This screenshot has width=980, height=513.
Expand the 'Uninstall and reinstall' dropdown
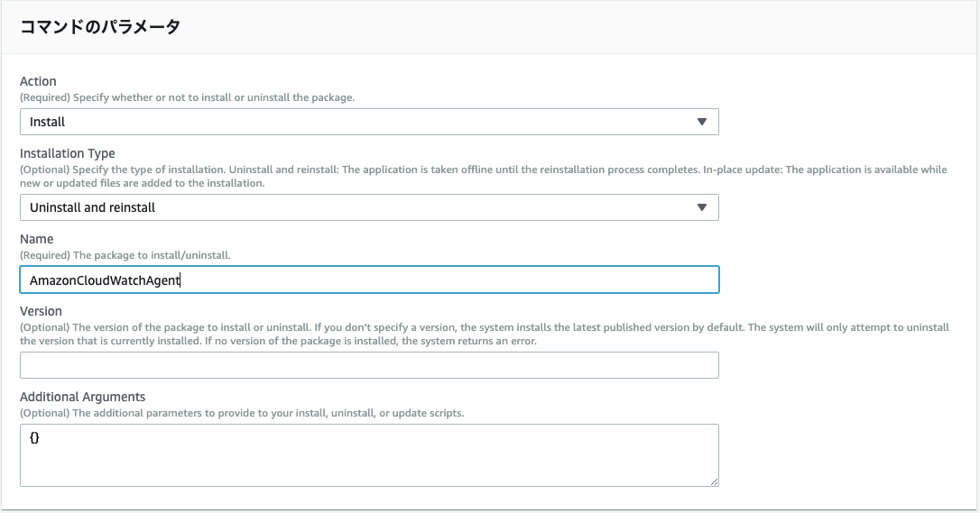[369, 207]
